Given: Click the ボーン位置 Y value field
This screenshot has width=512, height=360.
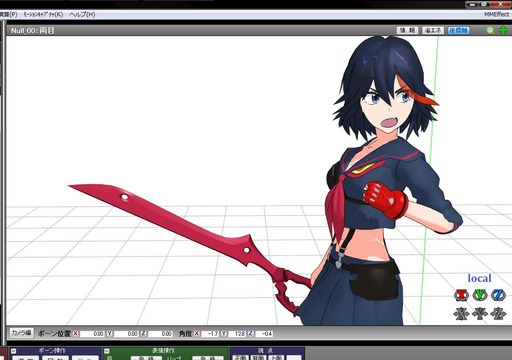Looking at the screenshot, I should [x=126, y=333].
